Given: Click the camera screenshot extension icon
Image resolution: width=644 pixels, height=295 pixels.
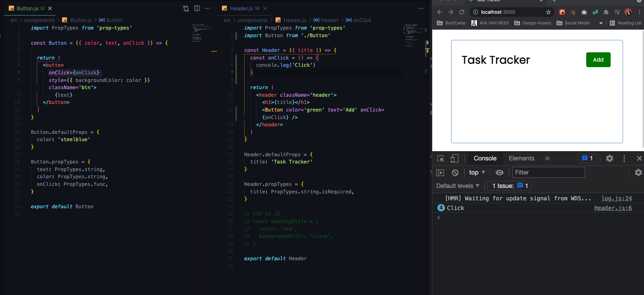Looking at the screenshot, I should click(584, 12).
